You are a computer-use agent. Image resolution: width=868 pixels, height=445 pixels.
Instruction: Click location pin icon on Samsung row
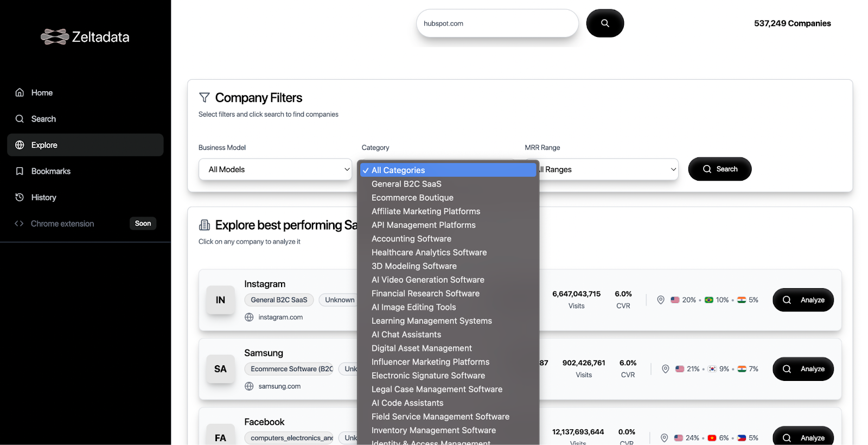click(x=666, y=368)
